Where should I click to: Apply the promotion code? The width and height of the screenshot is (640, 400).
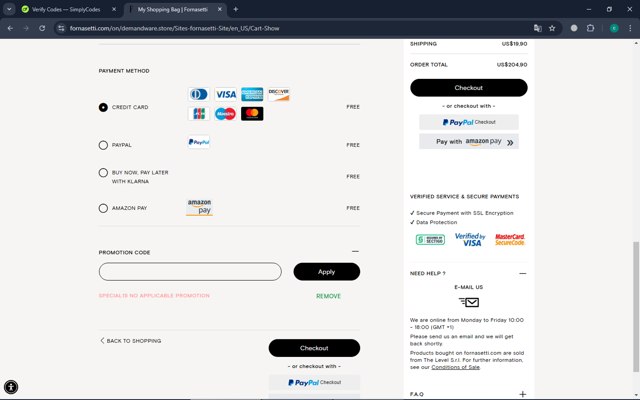point(327,271)
